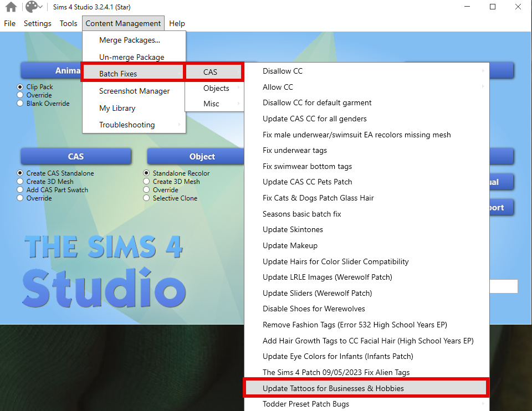Viewport: 532px width, 411px height.
Task: Close the Sims 4 Studio window
Action: [x=518, y=7]
